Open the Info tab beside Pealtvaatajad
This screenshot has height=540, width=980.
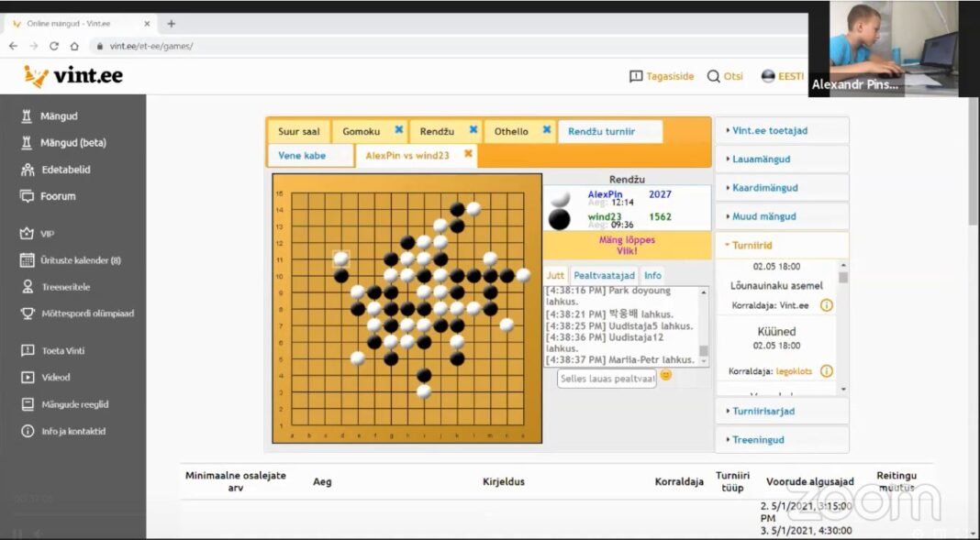[652, 275]
